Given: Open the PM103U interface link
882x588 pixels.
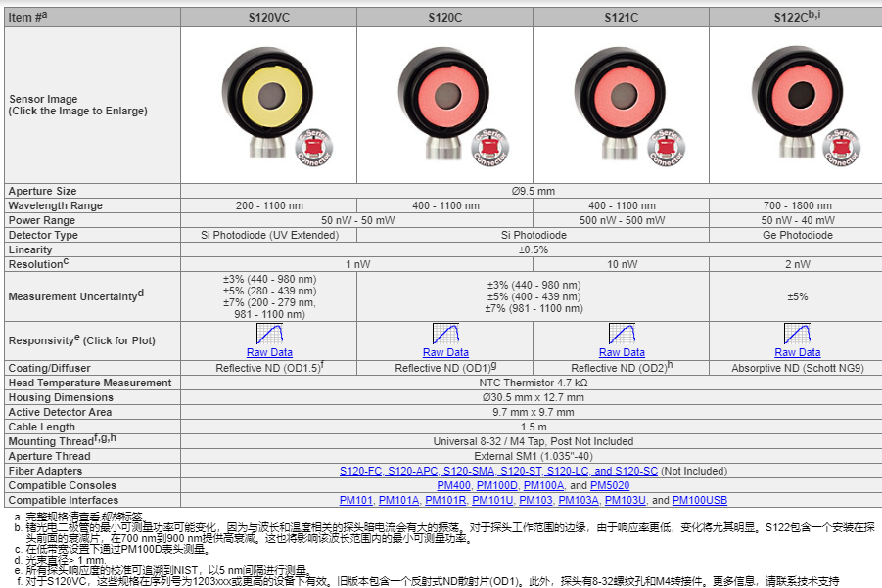Looking at the screenshot, I should pyautogui.click(x=625, y=500).
